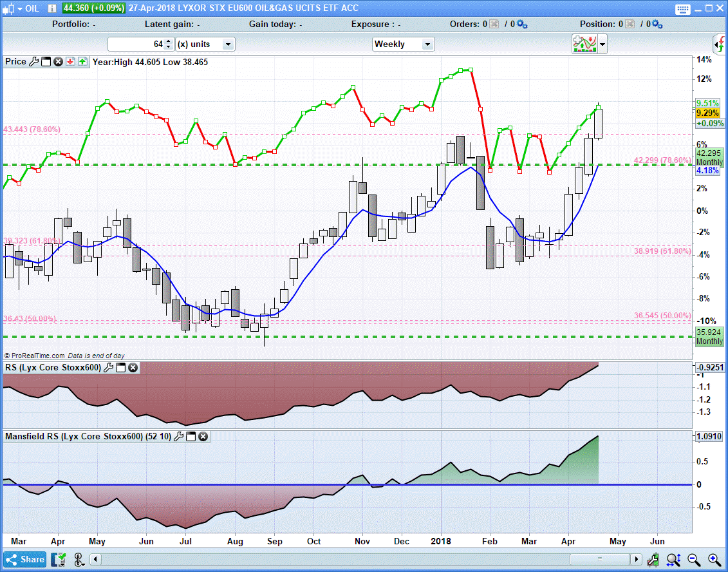
Task: Click the Mansfield RS (Lyx Core Stoxx600) label
Action: point(88,436)
